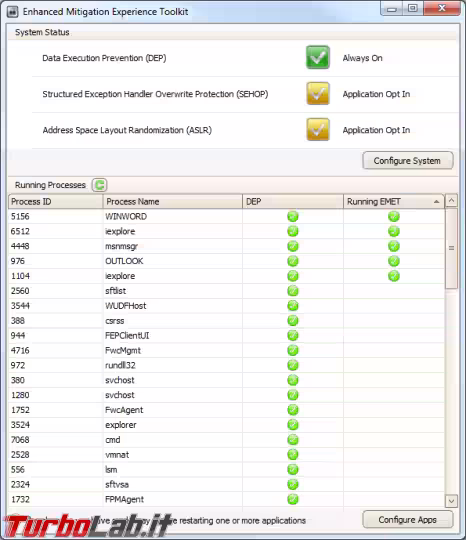Click DEP icon for vmnat process
The image size is (466, 540).
[x=293, y=455]
